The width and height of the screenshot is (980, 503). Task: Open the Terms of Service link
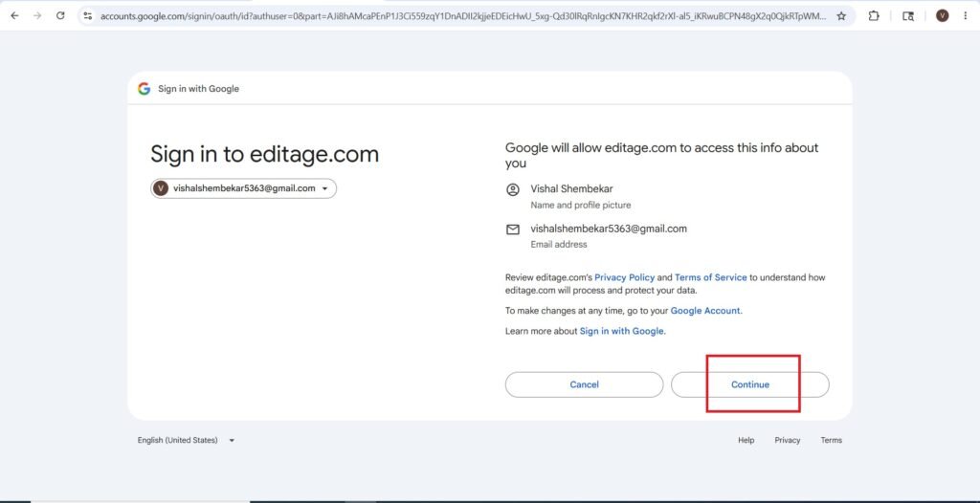[711, 277]
